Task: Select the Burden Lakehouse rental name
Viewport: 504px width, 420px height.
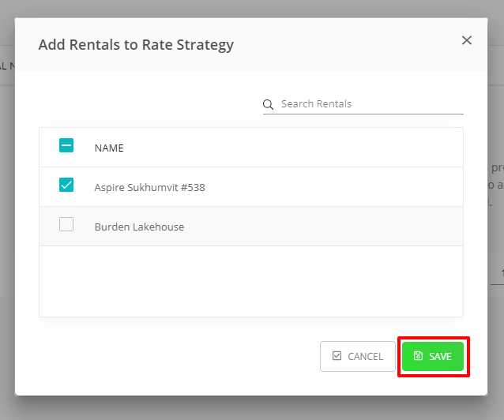Action: point(139,227)
